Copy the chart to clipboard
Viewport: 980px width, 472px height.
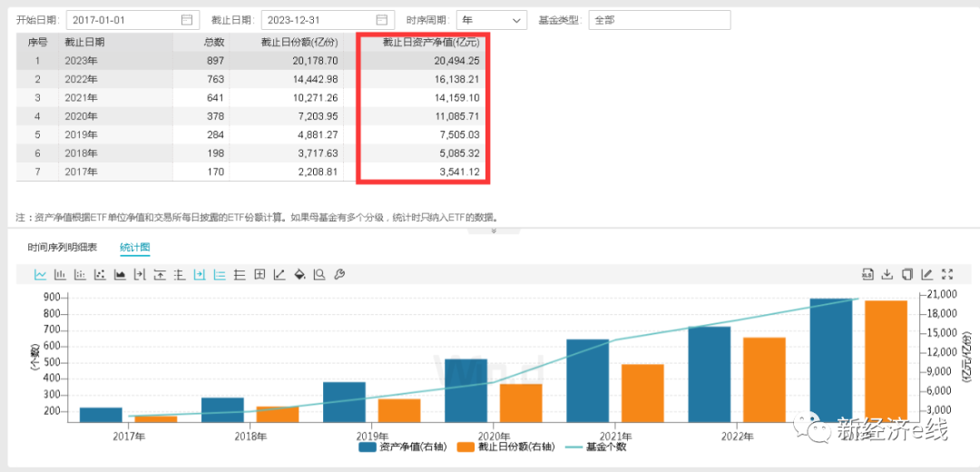coord(907,274)
